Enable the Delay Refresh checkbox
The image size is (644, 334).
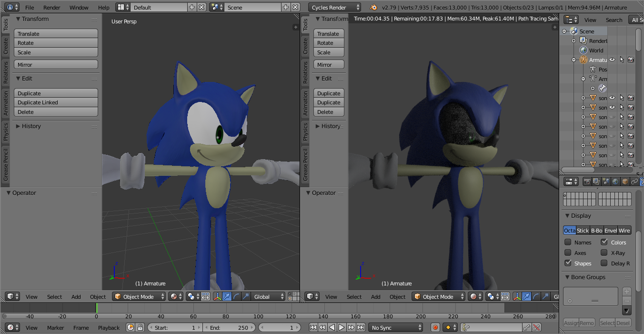604,263
